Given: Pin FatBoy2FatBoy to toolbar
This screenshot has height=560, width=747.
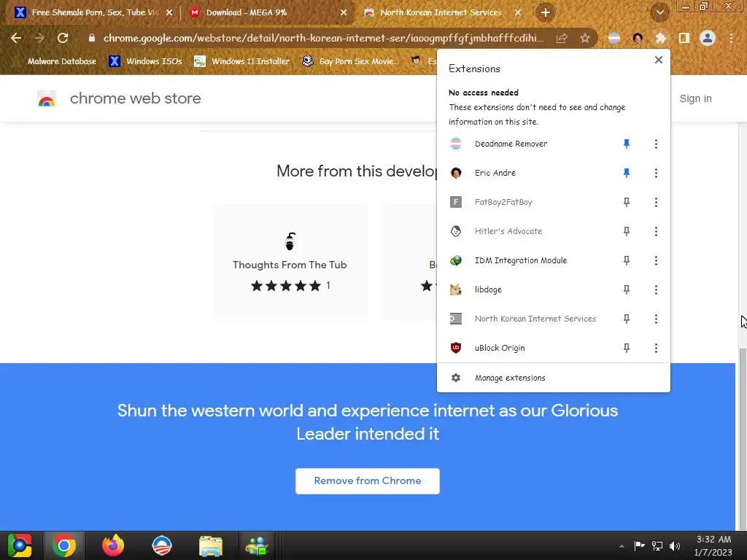Looking at the screenshot, I should coord(627,202).
